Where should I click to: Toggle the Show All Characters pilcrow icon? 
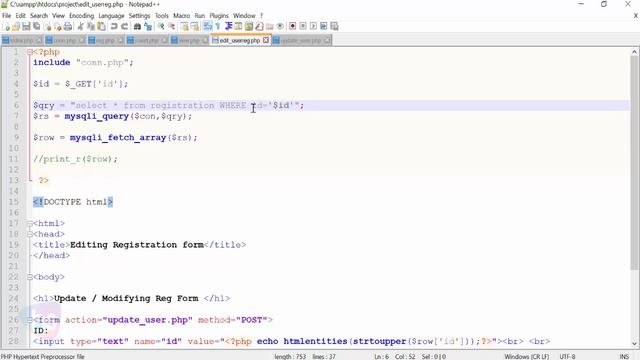[218, 27]
